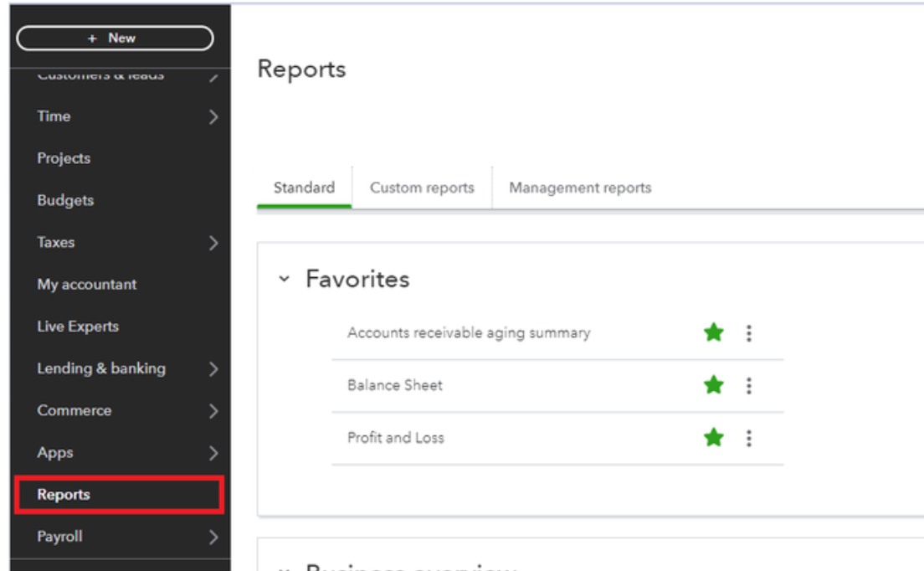Click Apps in the sidebar
Screen dimensions: 924x571
pos(55,453)
